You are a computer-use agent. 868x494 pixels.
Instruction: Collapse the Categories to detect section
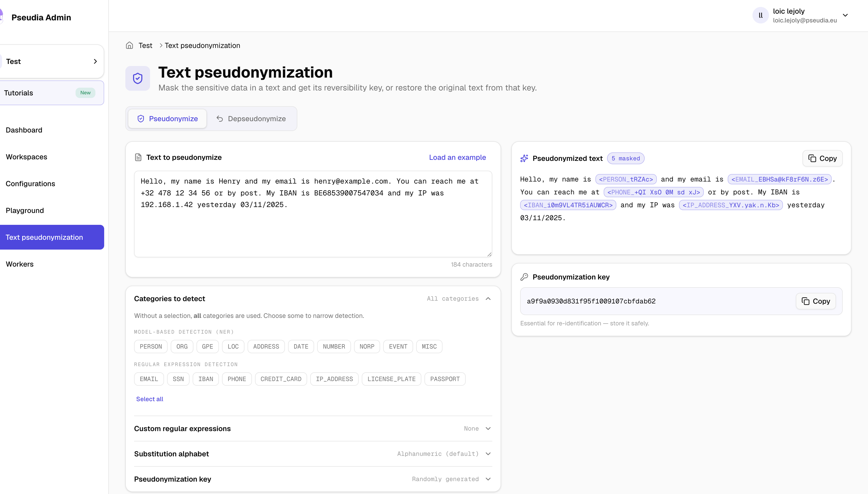tap(488, 299)
